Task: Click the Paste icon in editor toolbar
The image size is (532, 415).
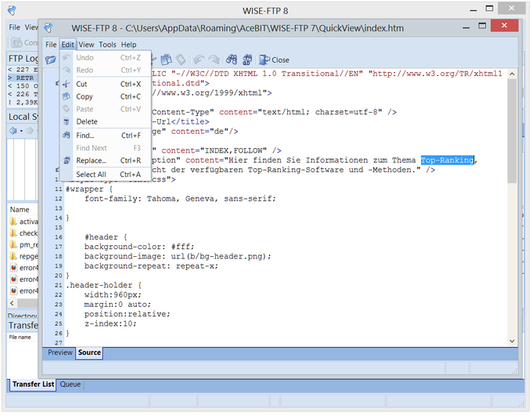Action: click(181, 60)
